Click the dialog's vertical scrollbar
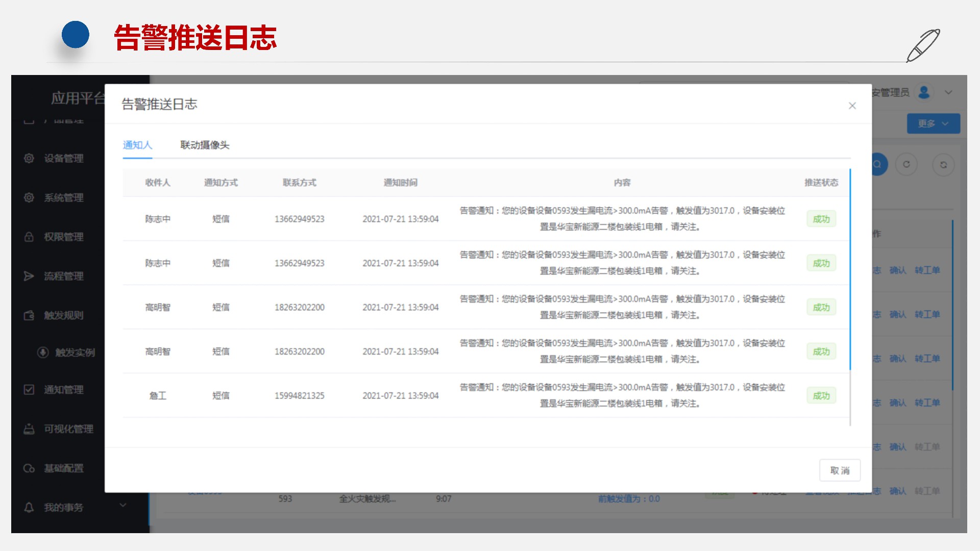 [850, 270]
